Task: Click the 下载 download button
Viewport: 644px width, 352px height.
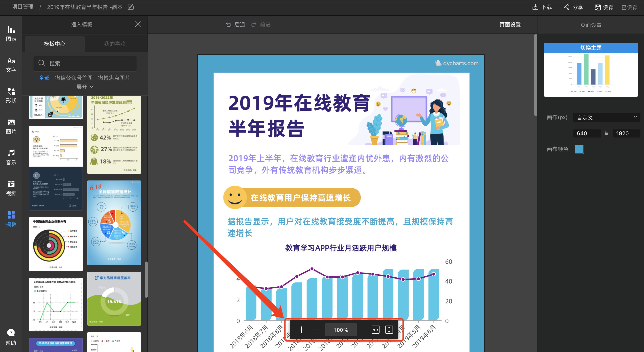Action: coord(542,7)
